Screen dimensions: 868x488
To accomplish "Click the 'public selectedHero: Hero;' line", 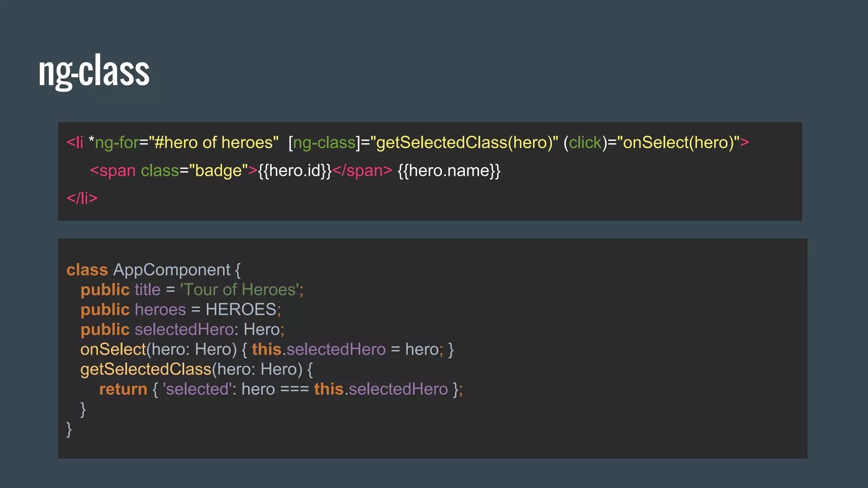I will (182, 330).
